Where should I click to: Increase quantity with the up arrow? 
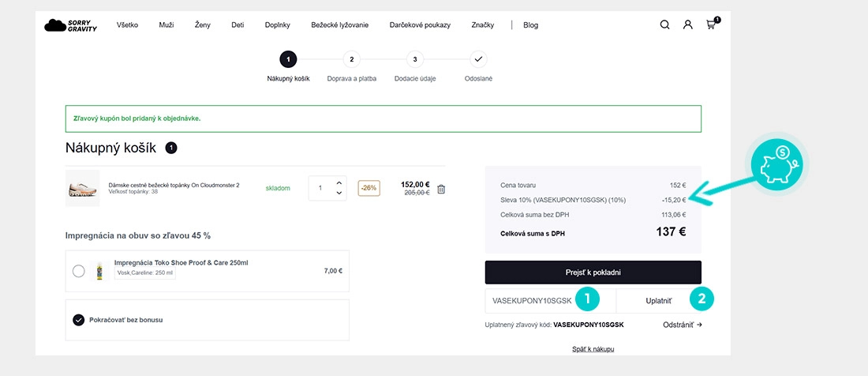(339, 182)
